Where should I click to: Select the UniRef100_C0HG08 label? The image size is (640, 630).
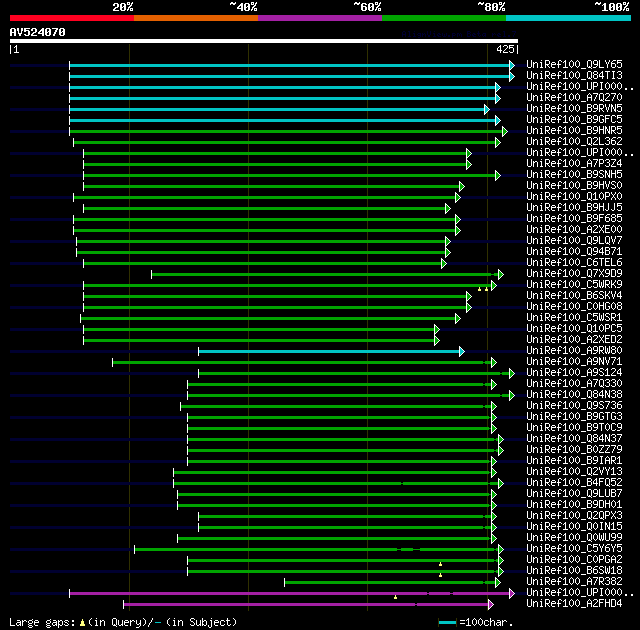[574, 307]
